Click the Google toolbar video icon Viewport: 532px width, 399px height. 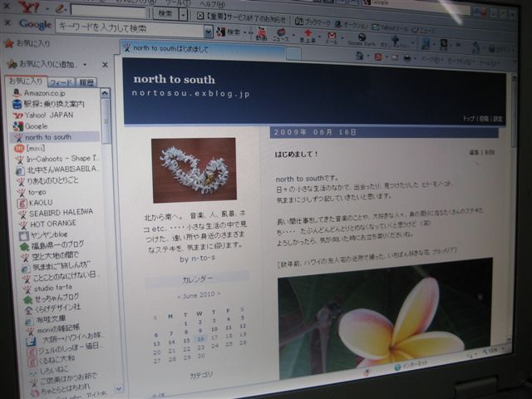click(261, 34)
